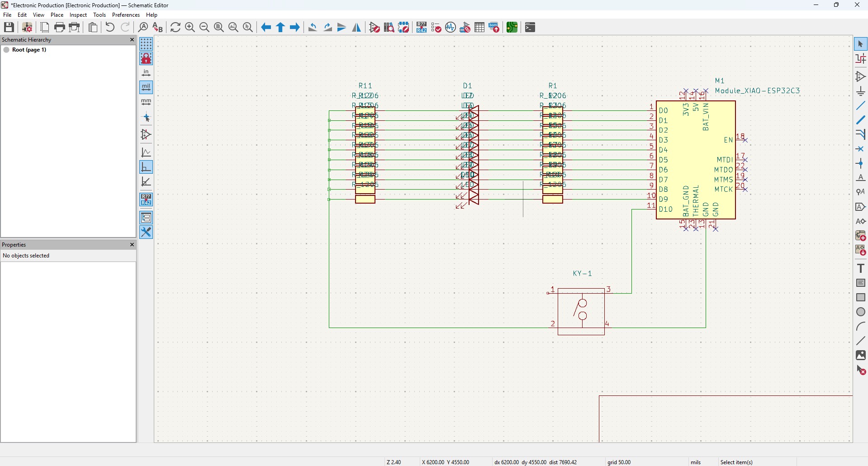Open the Plot dialog
This screenshot has width=868, height=466.
[75, 27]
